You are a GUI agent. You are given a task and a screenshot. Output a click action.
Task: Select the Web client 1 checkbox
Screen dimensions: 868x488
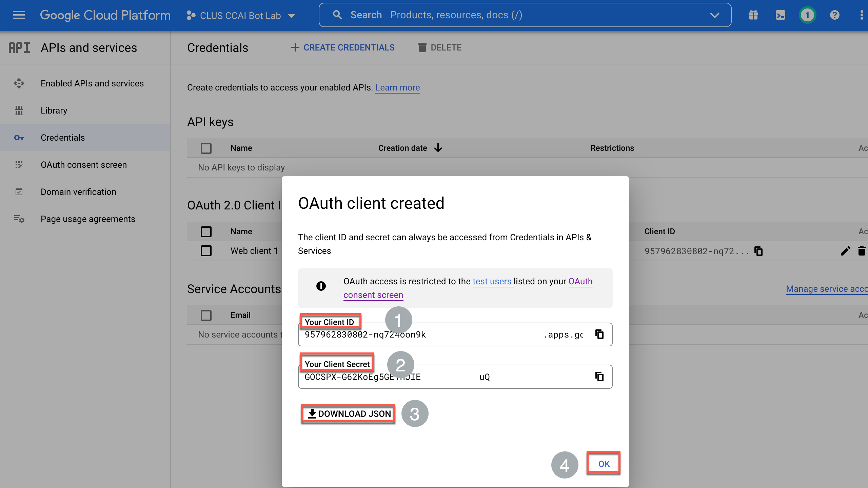206,251
